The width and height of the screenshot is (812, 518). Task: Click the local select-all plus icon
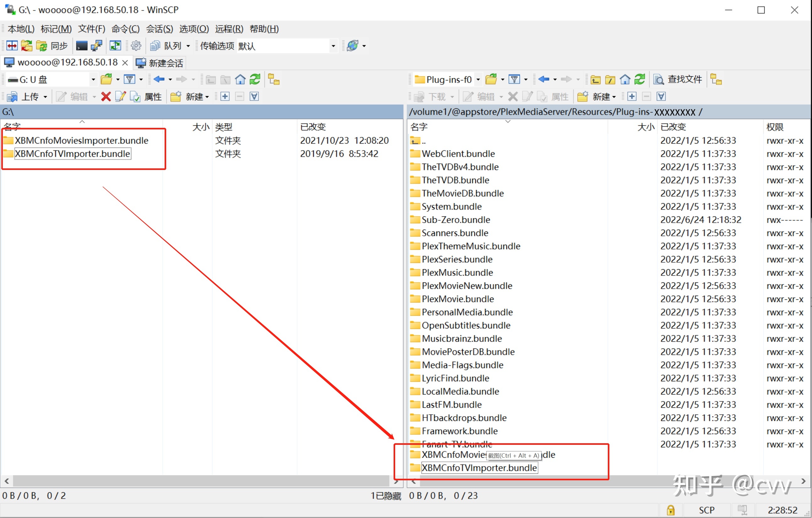(x=225, y=97)
